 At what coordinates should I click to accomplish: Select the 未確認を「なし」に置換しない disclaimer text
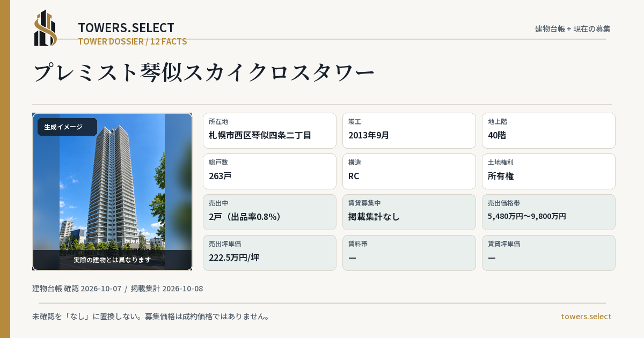coord(150,317)
